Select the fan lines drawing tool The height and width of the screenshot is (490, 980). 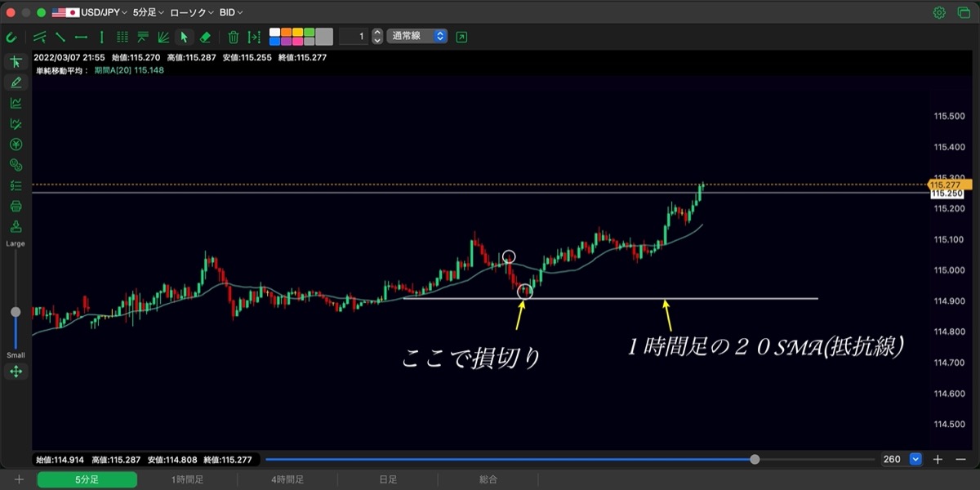(163, 37)
